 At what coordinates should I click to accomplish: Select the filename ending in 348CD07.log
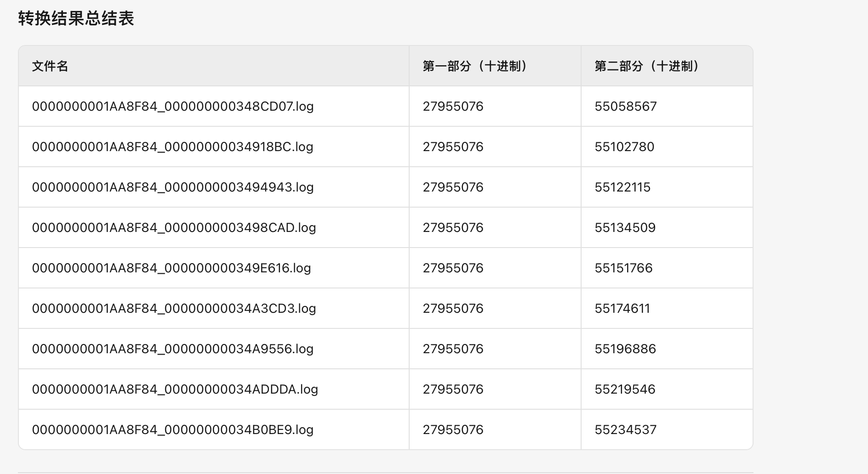173,107
